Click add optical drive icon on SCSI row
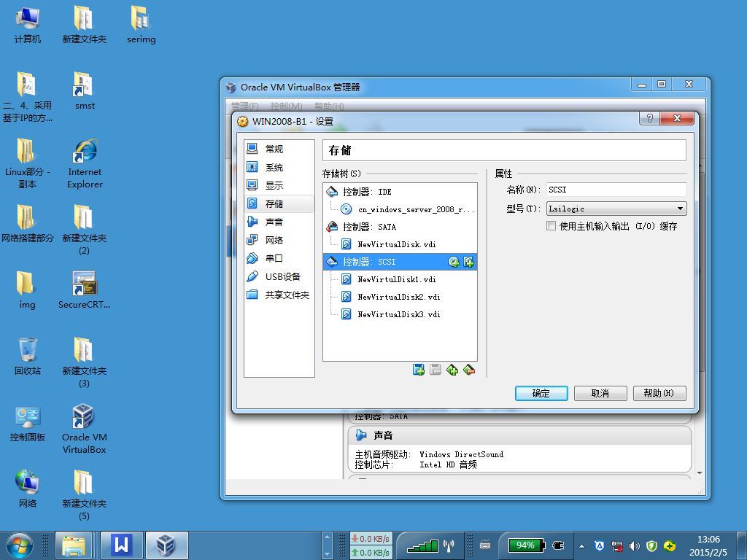The image size is (747, 560). point(454,262)
